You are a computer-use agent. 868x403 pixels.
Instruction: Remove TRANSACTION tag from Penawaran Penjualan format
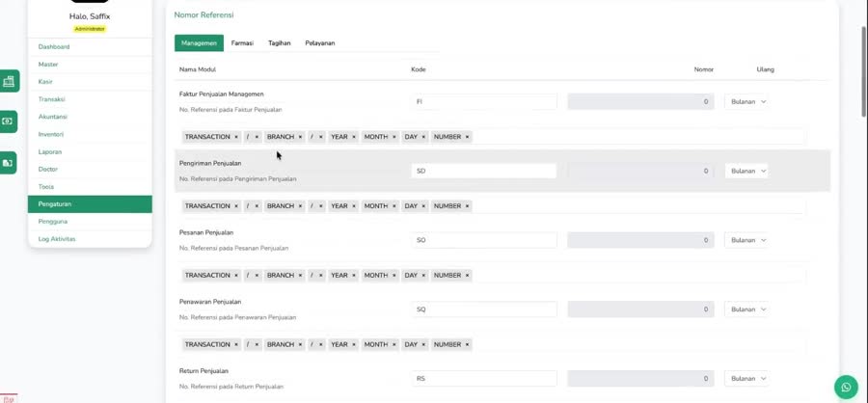(236, 344)
